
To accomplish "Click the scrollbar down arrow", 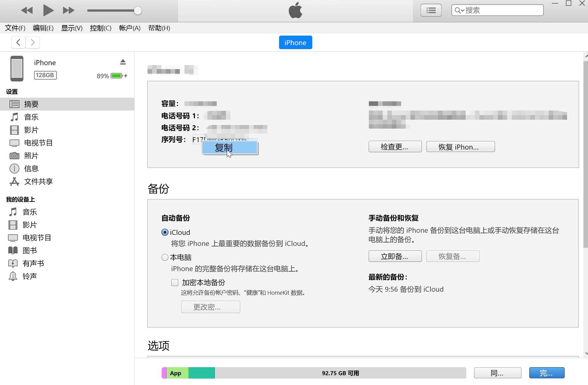I will point(586,353).
